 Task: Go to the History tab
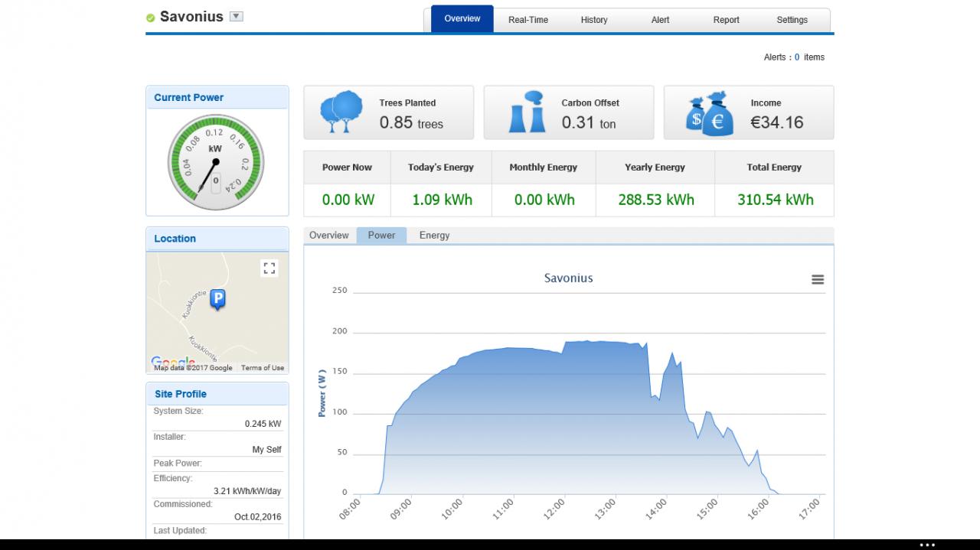(594, 20)
